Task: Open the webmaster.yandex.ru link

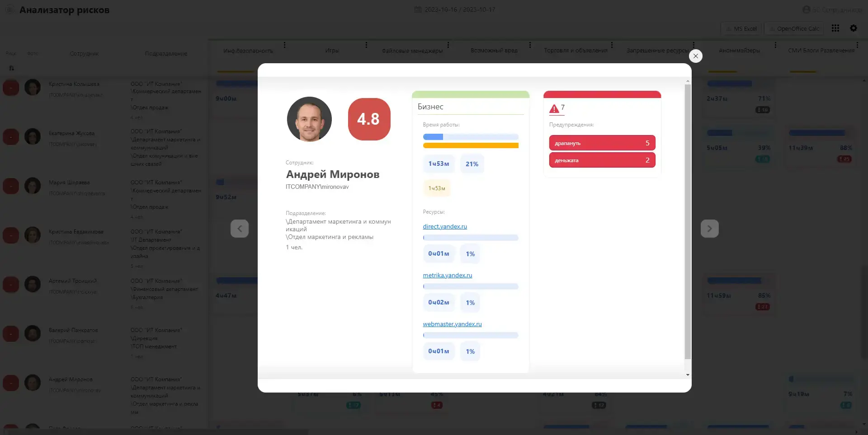Action: [x=452, y=324]
